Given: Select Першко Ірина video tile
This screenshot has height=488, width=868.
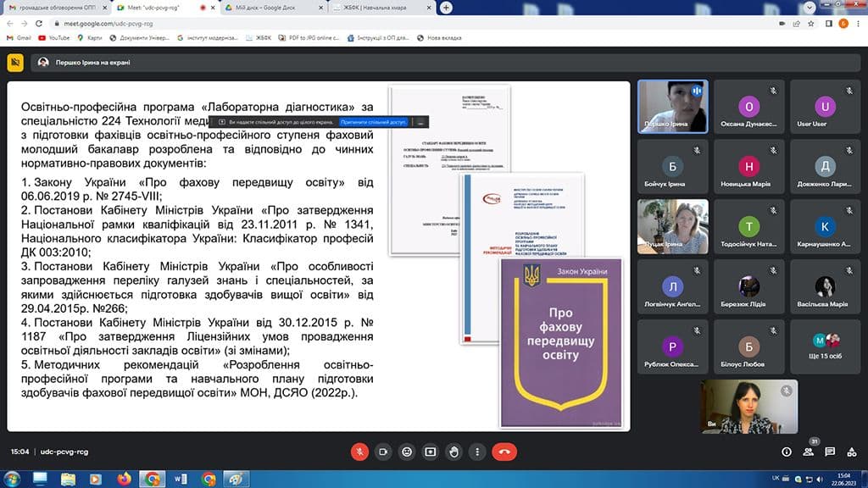Looking at the screenshot, I should 672,106.
